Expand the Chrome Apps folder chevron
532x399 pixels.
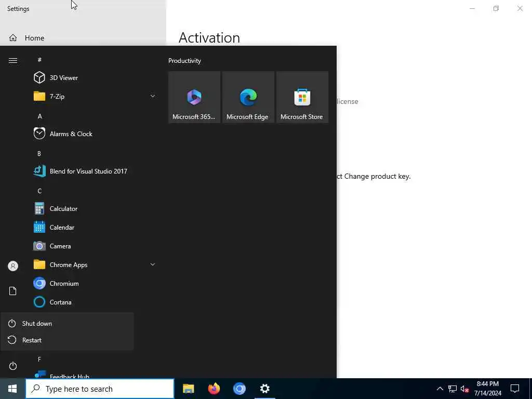(x=153, y=264)
